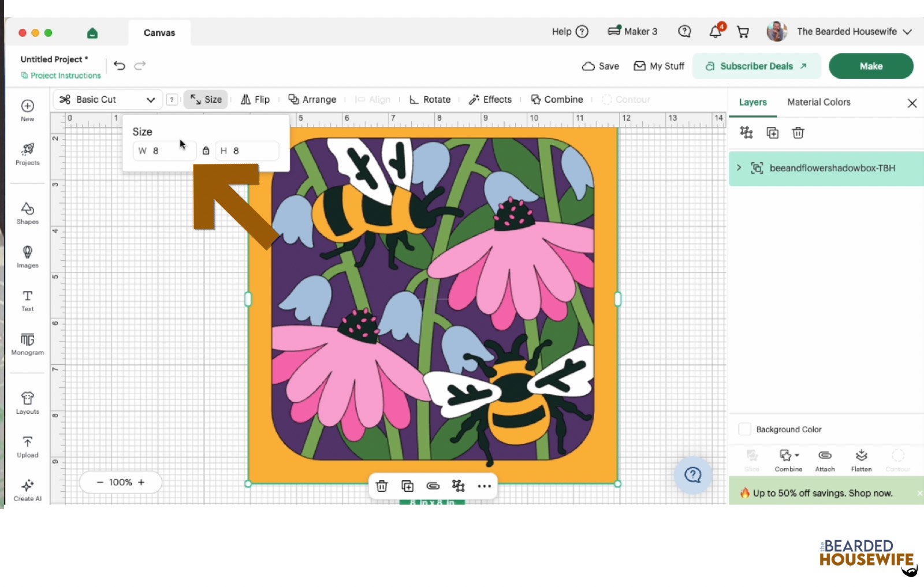Go to the Cricut home icon
924x587 pixels.
92,33
